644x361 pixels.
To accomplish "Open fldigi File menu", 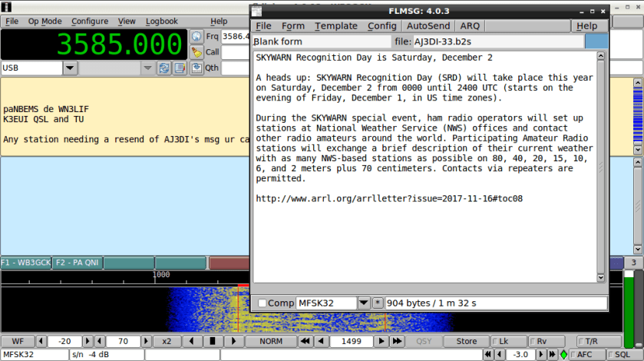I will pyautogui.click(x=12, y=22).
